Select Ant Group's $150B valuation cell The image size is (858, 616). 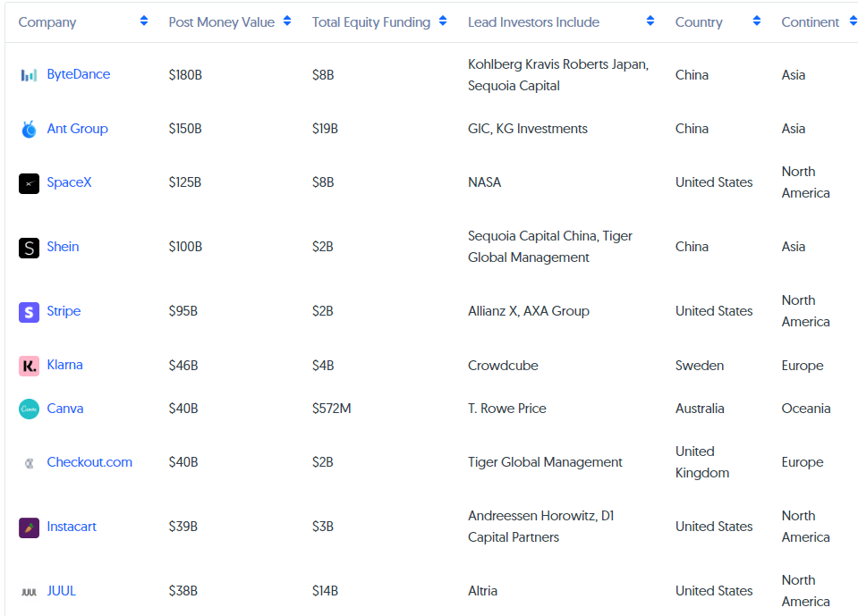tap(185, 129)
